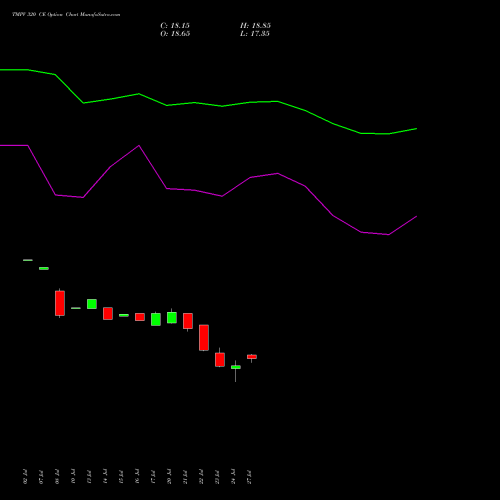
Task: Click the '27 Jul' date axis label
Action: [x=250, y=477]
